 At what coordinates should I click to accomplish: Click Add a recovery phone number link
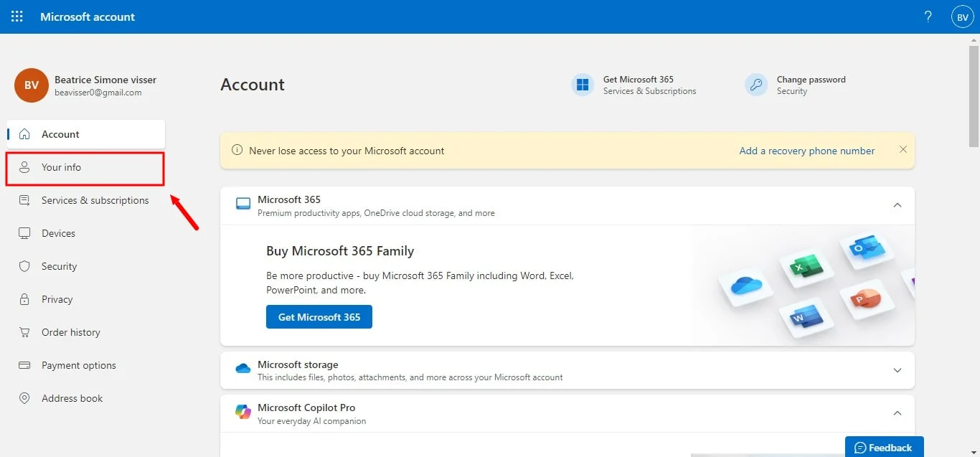[x=807, y=151]
